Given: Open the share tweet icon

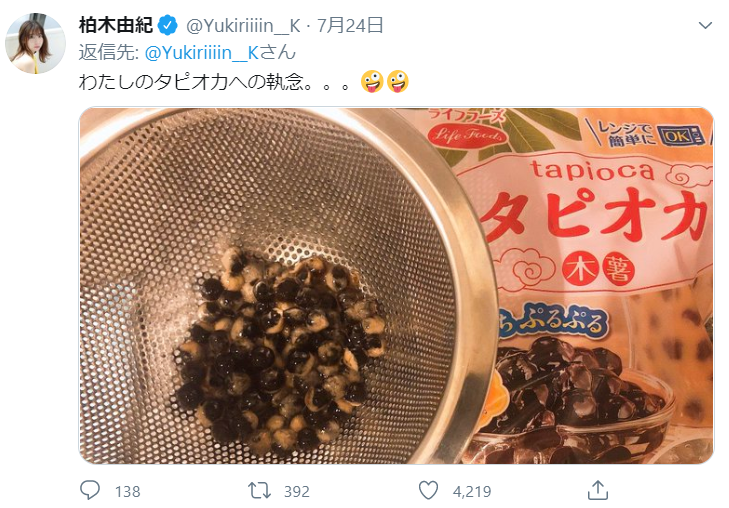Looking at the screenshot, I should [598, 490].
